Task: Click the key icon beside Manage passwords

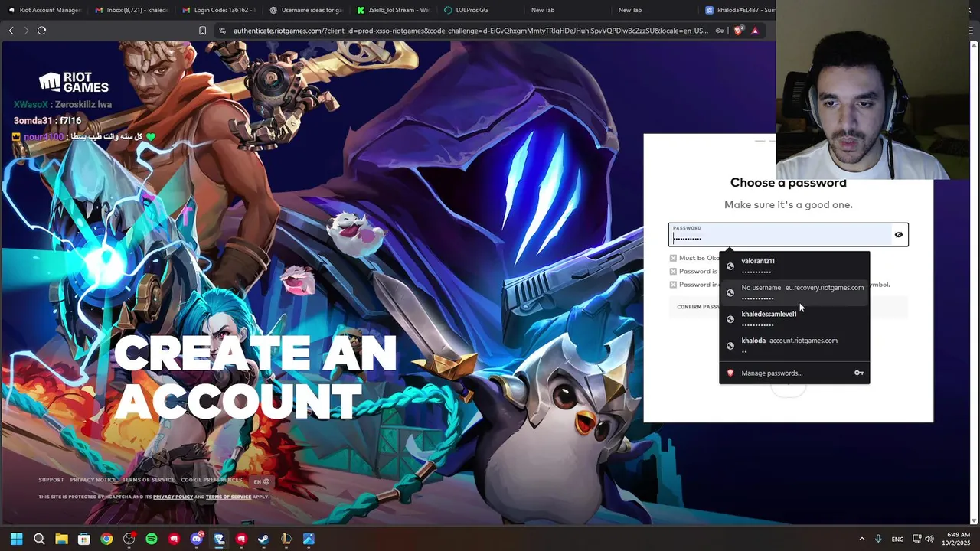Action: pyautogui.click(x=859, y=373)
